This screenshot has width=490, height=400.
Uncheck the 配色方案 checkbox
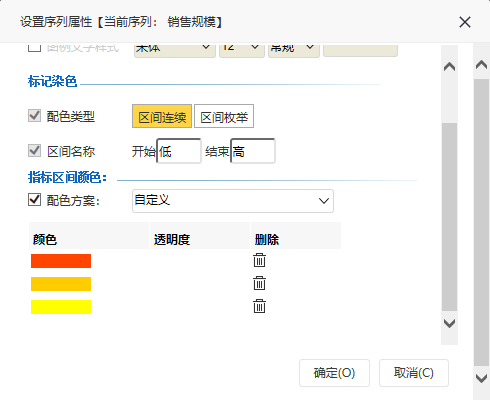coord(34,200)
